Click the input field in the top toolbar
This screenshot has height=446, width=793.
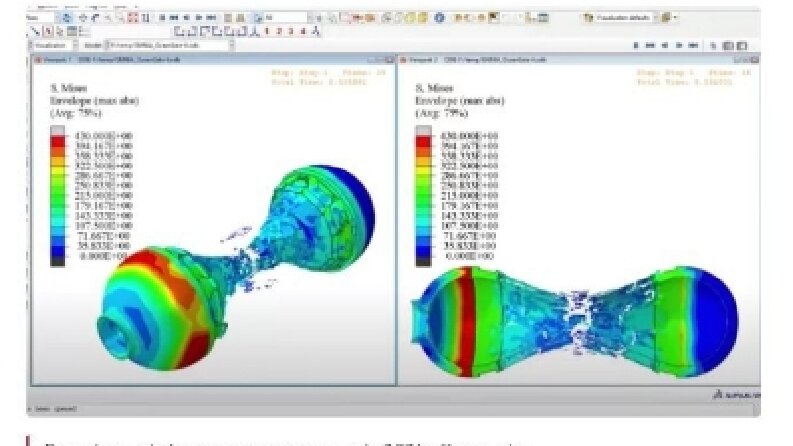coord(286,18)
